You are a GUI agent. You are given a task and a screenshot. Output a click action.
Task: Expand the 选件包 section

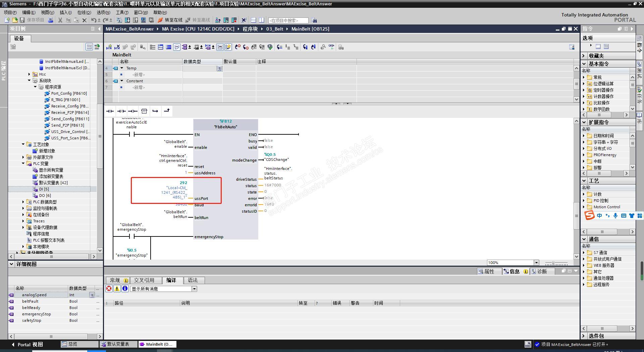[x=584, y=336]
